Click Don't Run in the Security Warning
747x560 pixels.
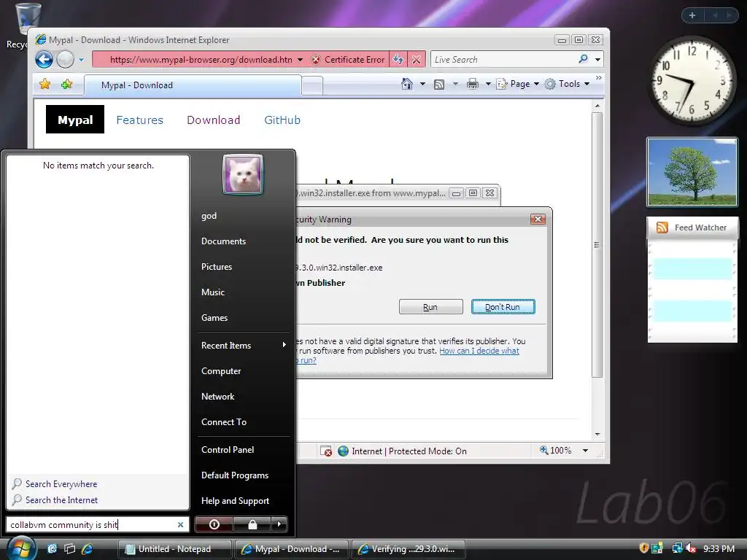tap(503, 307)
